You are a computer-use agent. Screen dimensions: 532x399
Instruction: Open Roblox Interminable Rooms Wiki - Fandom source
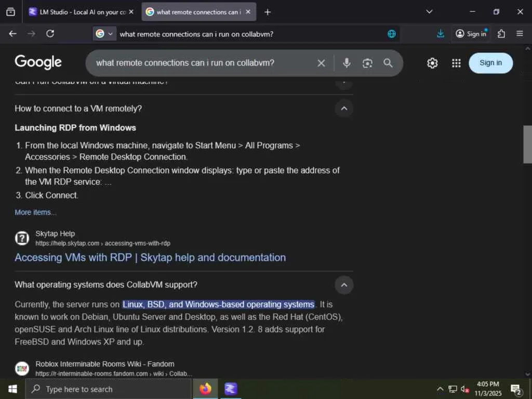pyautogui.click(x=105, y=364)
